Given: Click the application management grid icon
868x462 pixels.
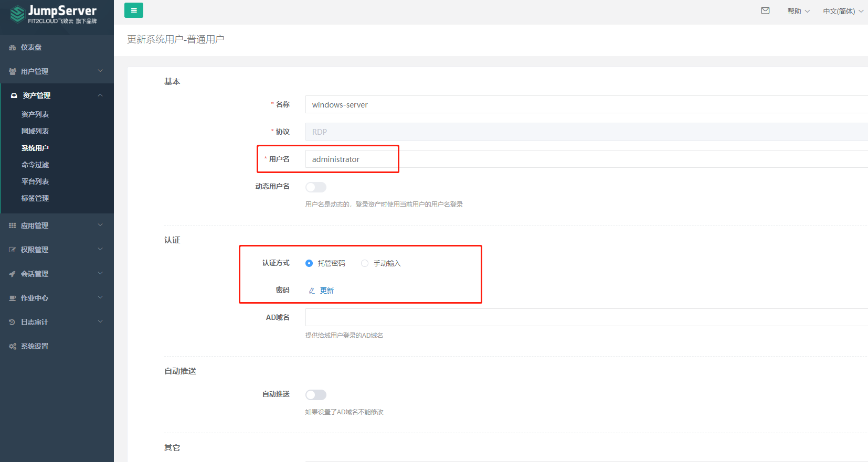Looking at the screenshot, I should 13,225.
